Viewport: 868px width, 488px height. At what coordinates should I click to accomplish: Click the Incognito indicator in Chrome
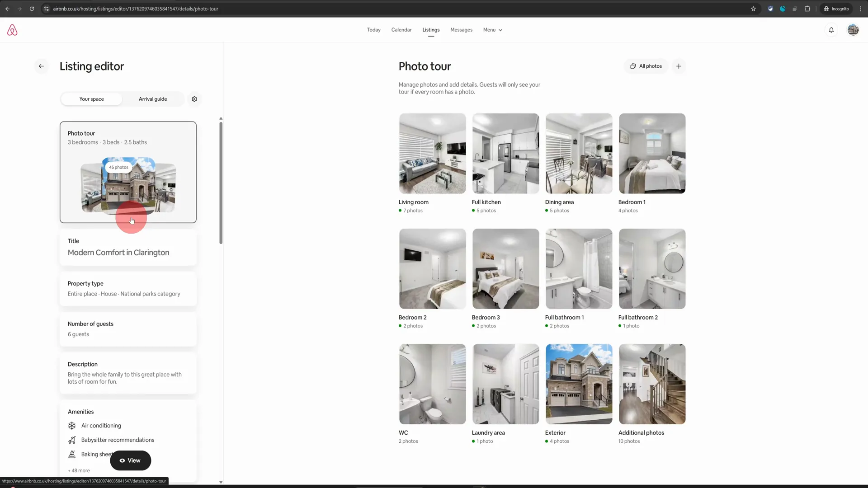pos(836,9)
